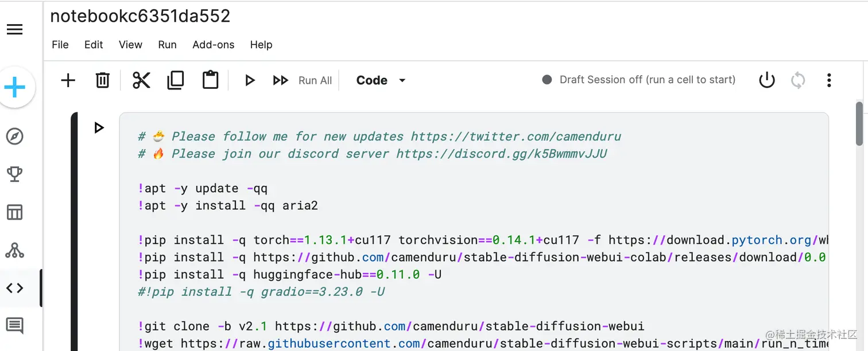
Task: Click the vertical scrollbar thumb
Action: [859, 123]
